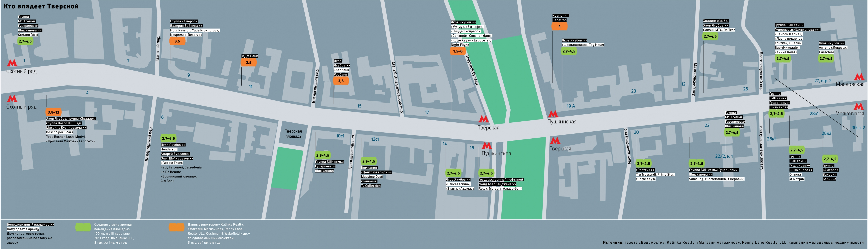The image size is (868, 249).
Task: Click the legend label Бенефициарный владелец >>
Action: point(30,224)
